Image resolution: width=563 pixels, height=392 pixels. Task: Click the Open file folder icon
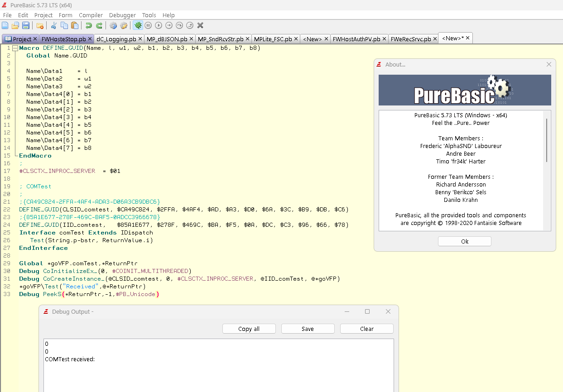15,25
